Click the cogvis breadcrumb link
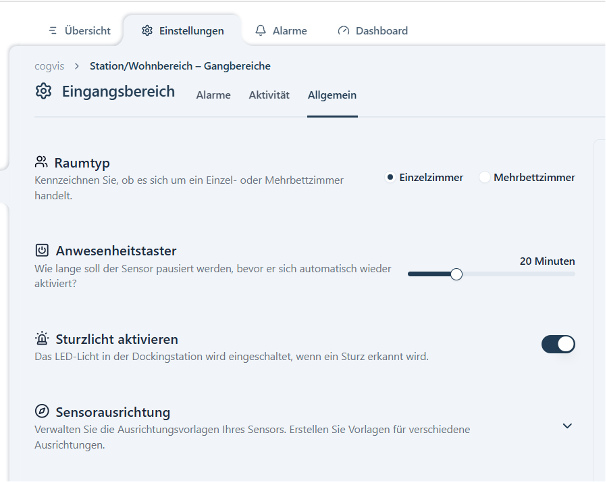 pos(49,66)
